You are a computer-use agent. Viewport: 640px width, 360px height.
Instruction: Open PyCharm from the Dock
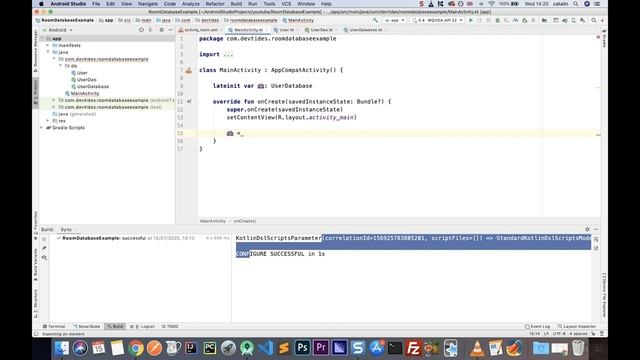pos(210,348)
